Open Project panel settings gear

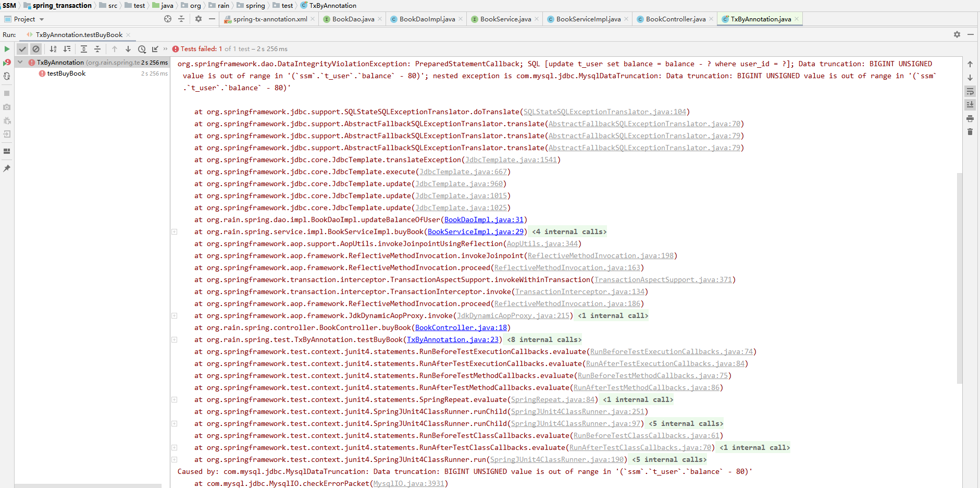click(199, 19)
